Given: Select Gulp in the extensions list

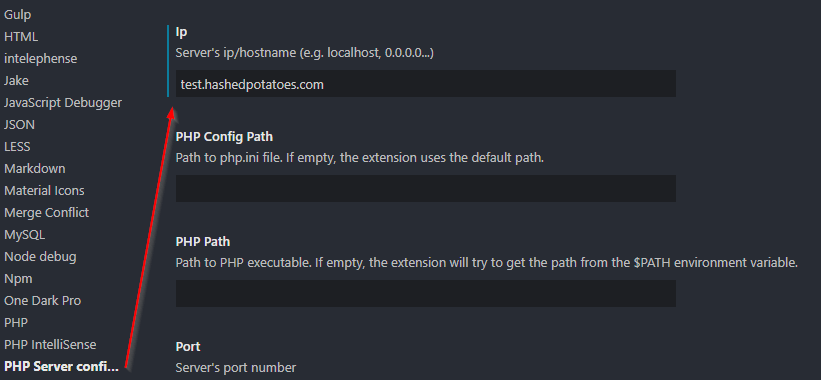Looking at the screenshot, I should 17,15.
